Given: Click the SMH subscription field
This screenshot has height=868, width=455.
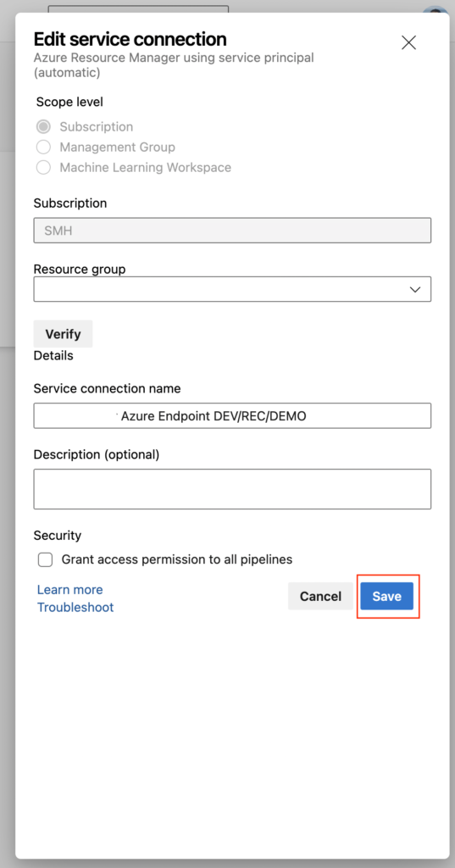Looking at the screenshot, I should [x=232, y=231].
